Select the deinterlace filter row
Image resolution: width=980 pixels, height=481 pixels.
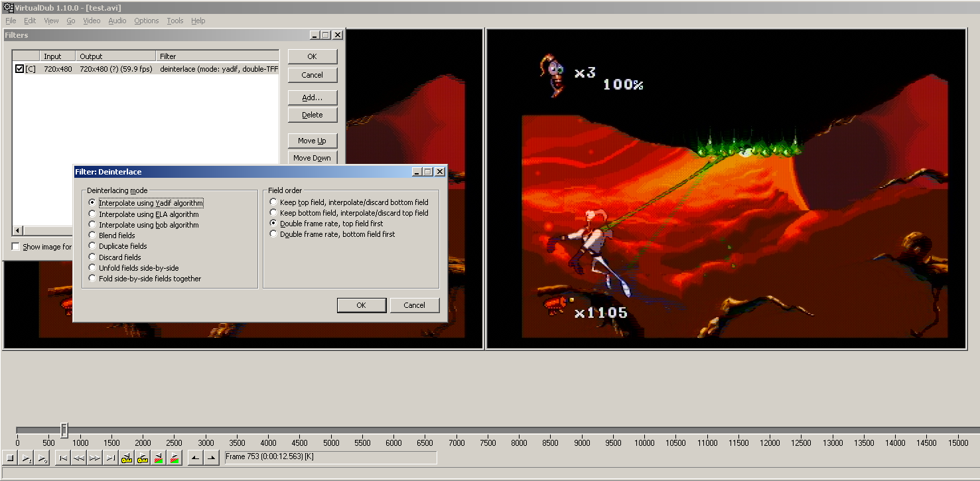tap(146, 69)
